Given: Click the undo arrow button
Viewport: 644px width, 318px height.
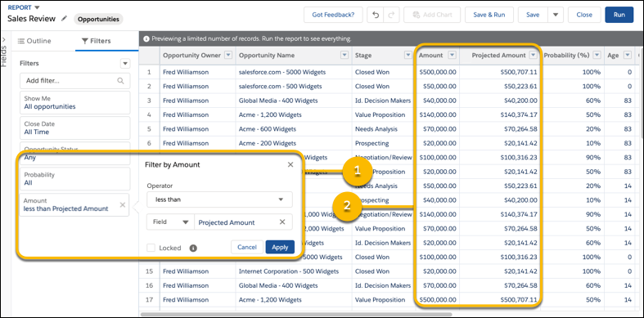Looking at the screenshot, I should 376,15.
